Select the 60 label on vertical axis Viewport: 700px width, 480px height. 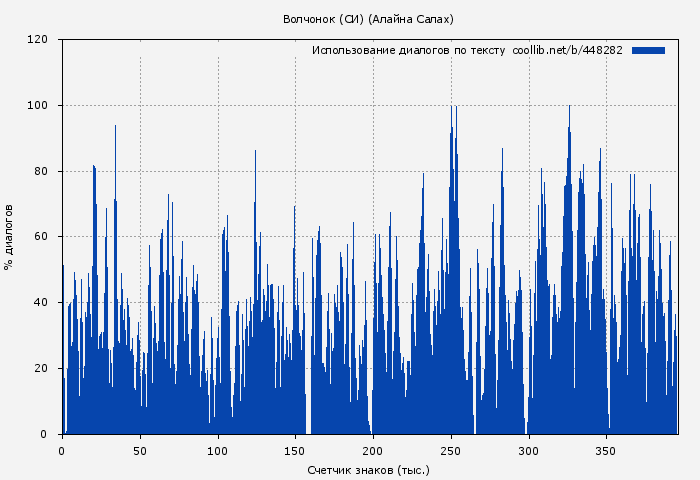point(41,237)
